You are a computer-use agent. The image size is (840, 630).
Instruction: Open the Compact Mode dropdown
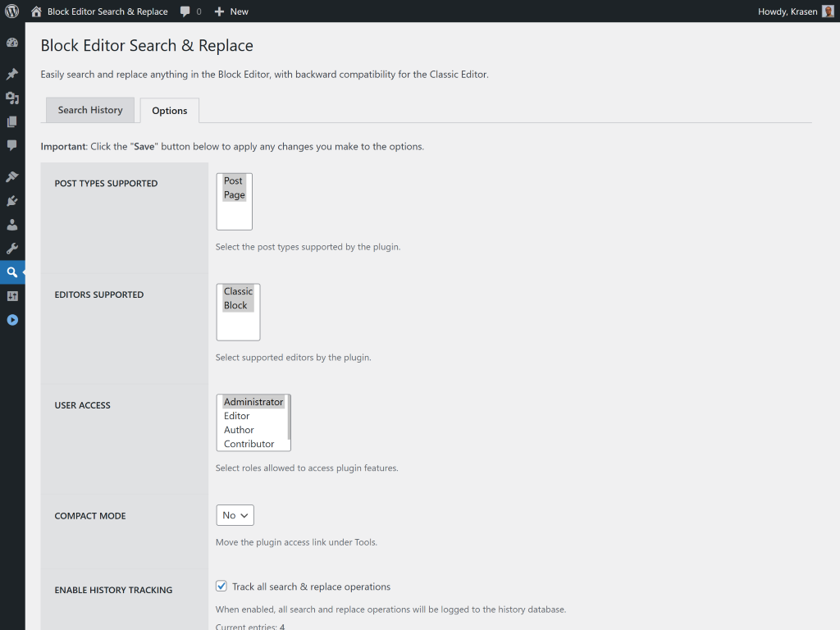click(235, 515)
